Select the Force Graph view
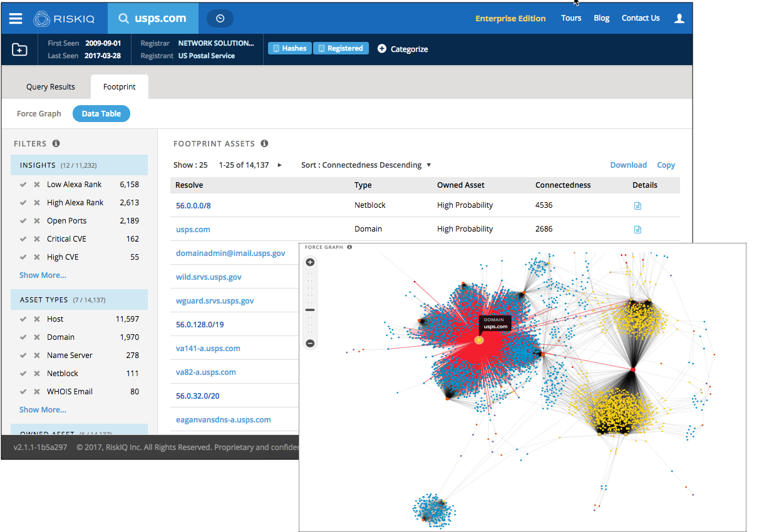The image size is (759, 532). click(x=39, y=114)
